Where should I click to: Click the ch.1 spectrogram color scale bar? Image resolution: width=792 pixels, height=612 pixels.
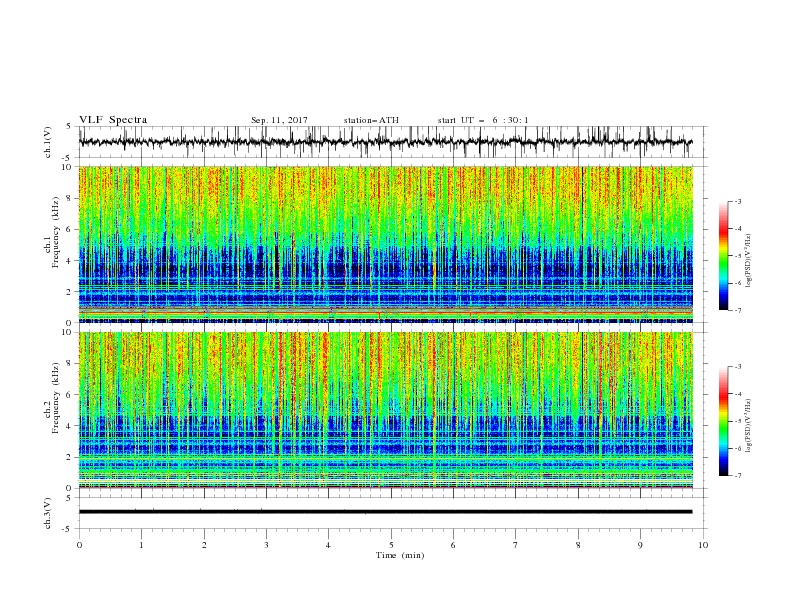click(x=723, y=256)
